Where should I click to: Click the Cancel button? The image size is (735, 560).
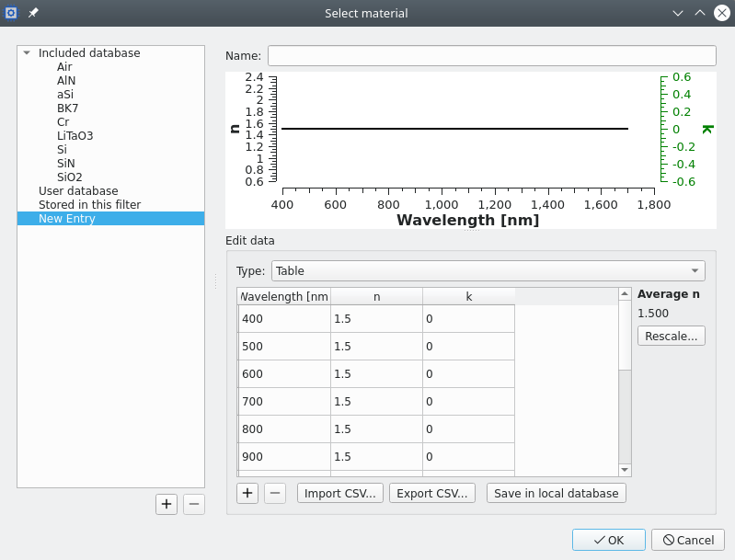tap(688, 540)
